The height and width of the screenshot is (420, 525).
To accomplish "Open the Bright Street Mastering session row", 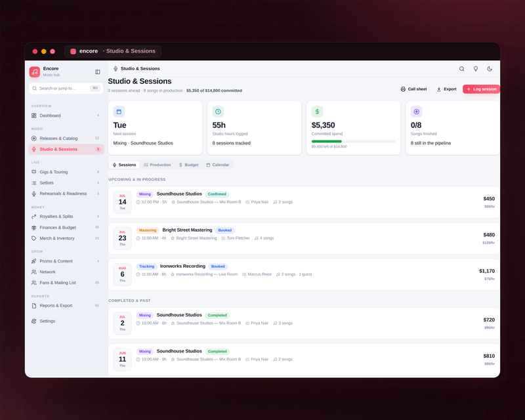I will 304,238.
